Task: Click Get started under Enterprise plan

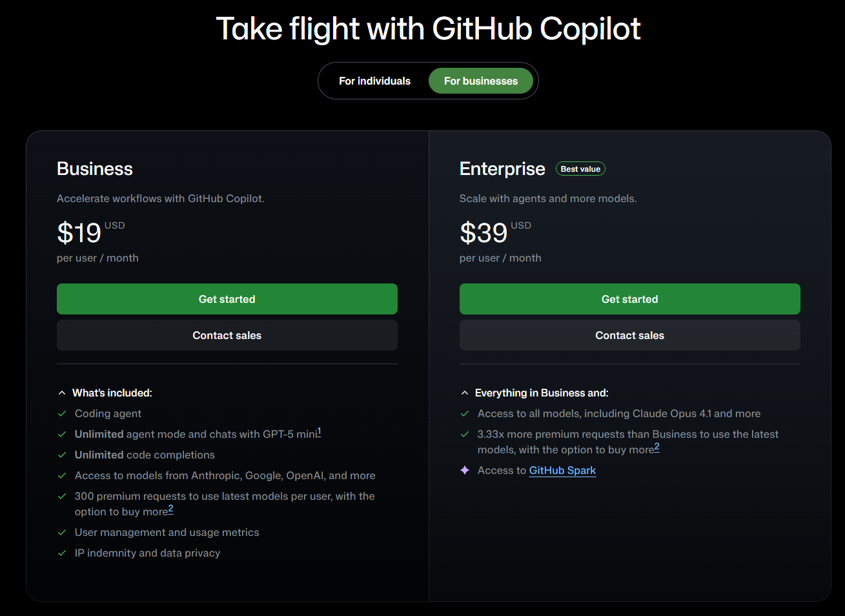Action: (x=629, y=299)
